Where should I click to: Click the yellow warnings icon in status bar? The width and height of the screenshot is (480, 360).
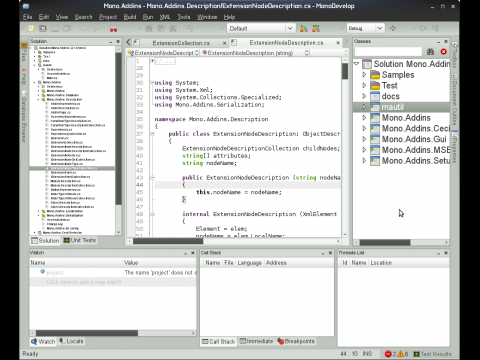pos(400,354)
